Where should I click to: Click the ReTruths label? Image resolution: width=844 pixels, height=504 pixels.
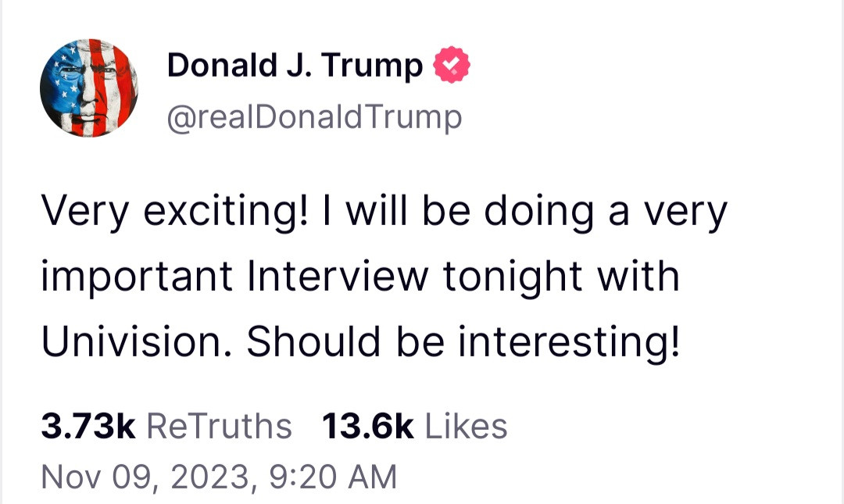[219, 427]
